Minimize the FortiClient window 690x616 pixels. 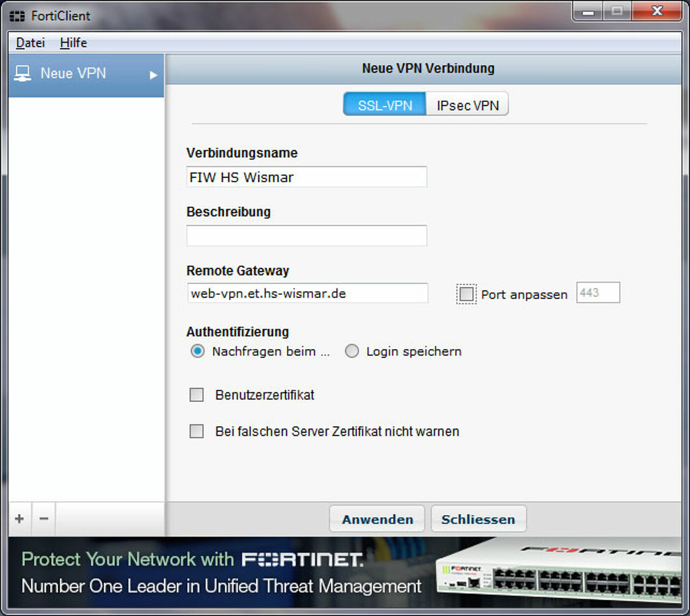point(588,11)
